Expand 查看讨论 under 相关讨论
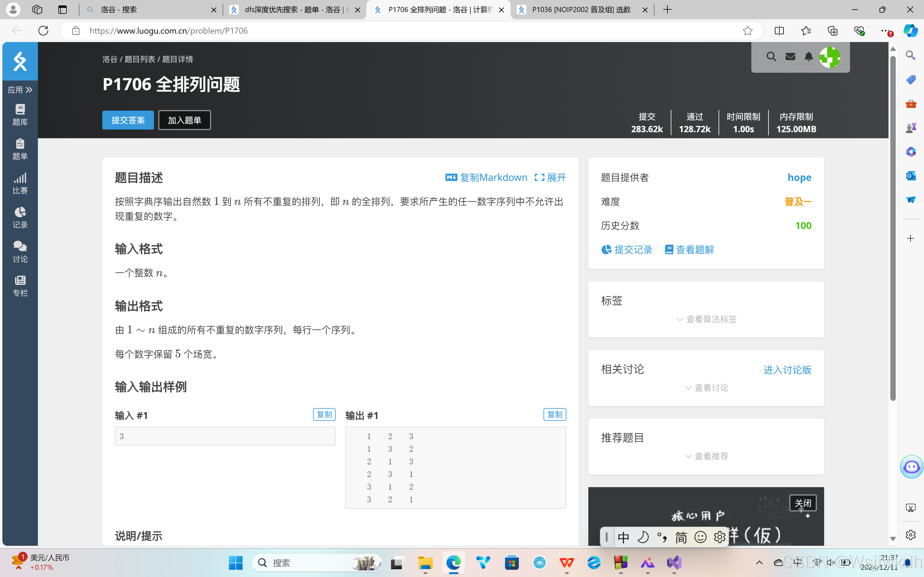The image size is (924, 577). click(706, 388)
